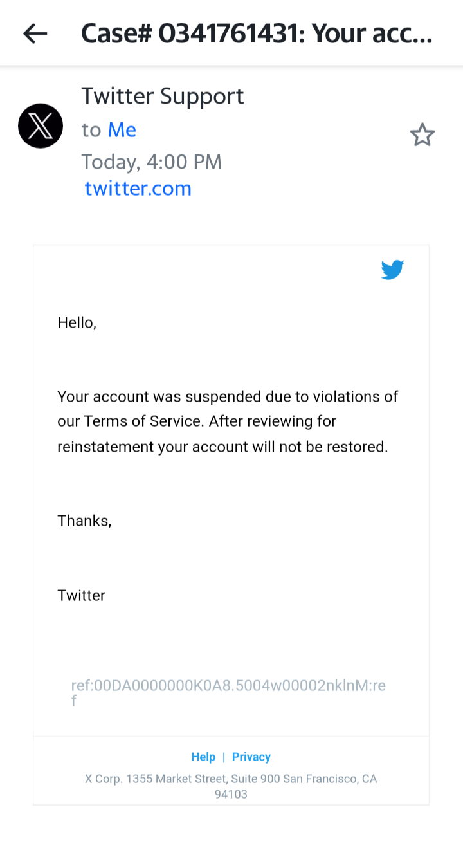This screenshot has width=463, height=868.
Task: Click the Twitter signature text
Action: (x=81, y=595)
